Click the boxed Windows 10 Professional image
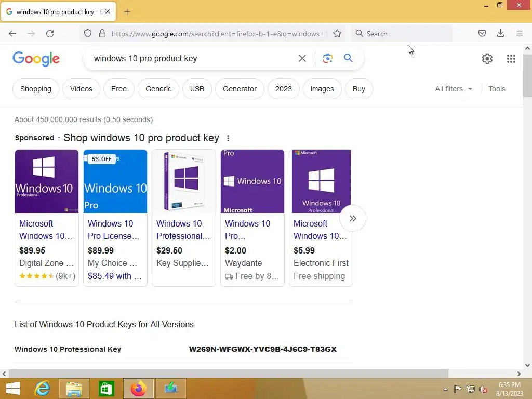The image size is (532, 399). [184, 181]
